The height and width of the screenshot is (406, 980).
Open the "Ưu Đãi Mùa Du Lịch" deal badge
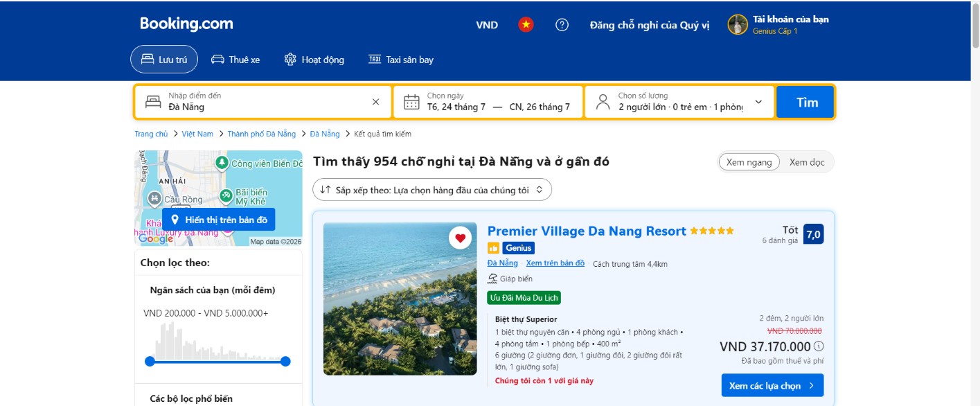coord(524,298)
